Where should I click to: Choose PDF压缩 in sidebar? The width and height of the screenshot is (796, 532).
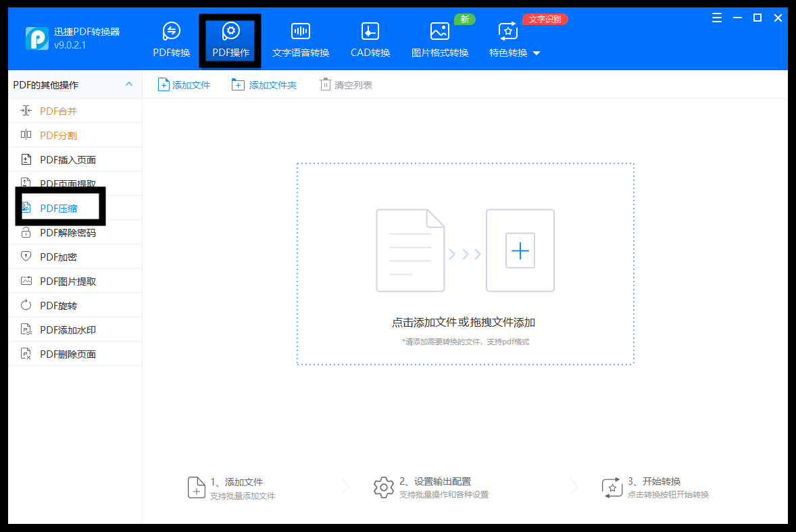(75, 208)
